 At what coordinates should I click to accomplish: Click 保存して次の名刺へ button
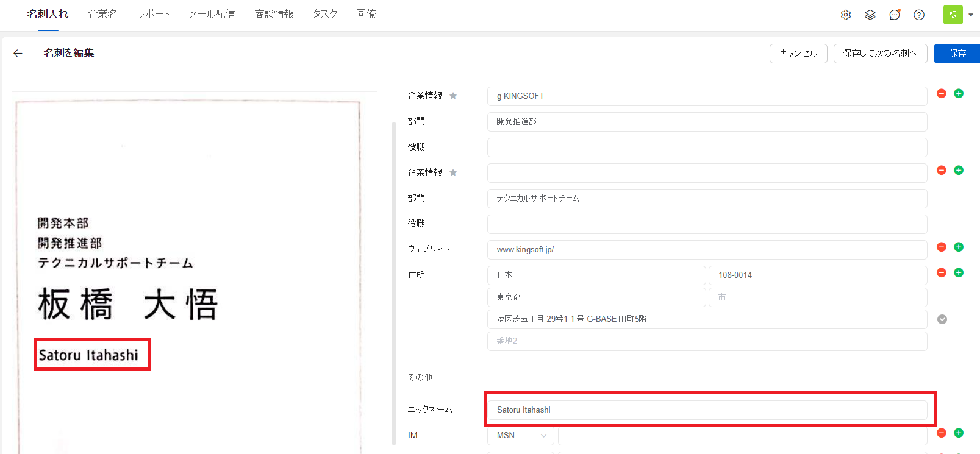[881, 54]
